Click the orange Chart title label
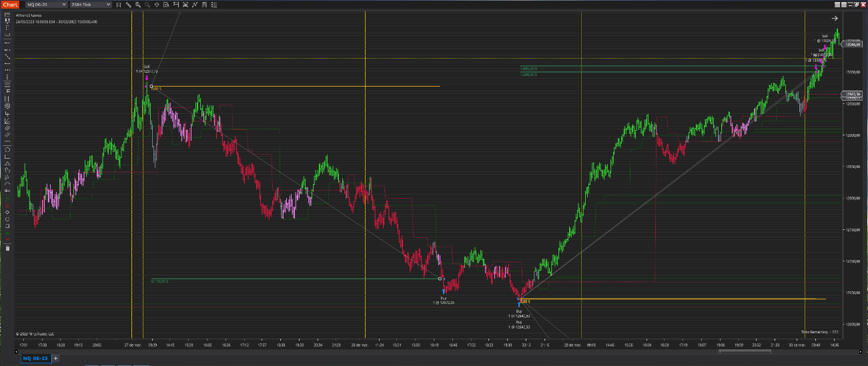Viewport: 868px width, 366px height. (x=10, y=5)
